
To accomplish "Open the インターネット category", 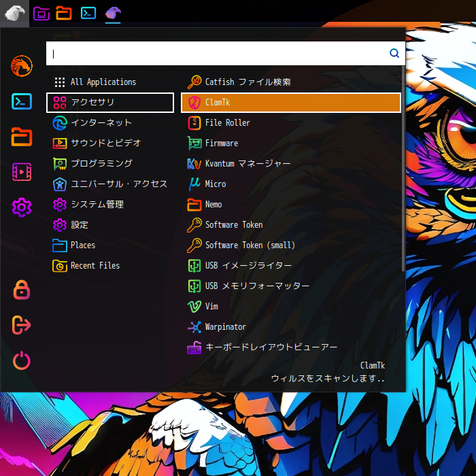I will point(110,123).
